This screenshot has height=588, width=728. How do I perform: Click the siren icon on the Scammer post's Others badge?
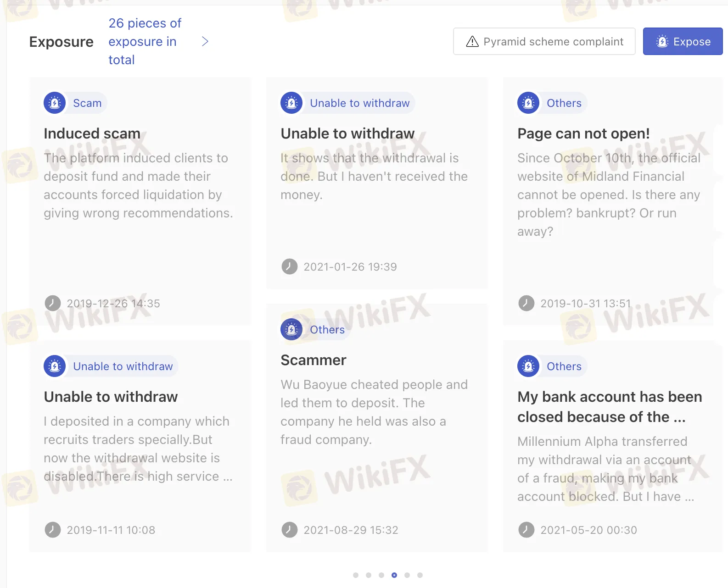[291, 329]
